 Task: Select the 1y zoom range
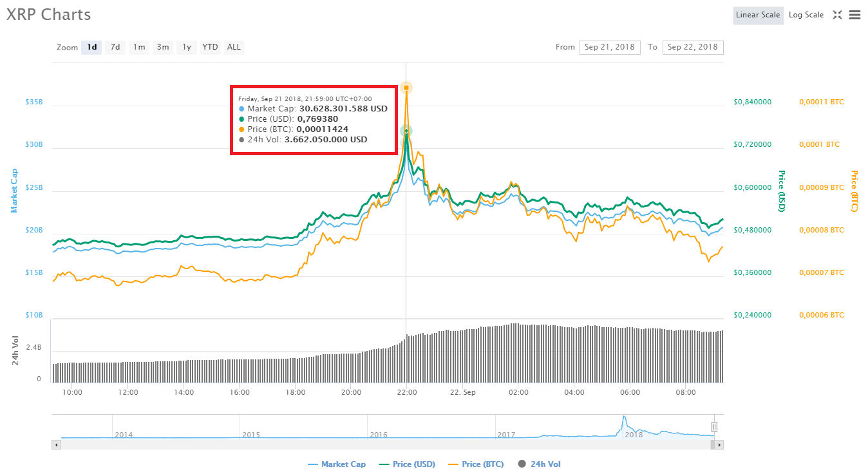[187, 47]
